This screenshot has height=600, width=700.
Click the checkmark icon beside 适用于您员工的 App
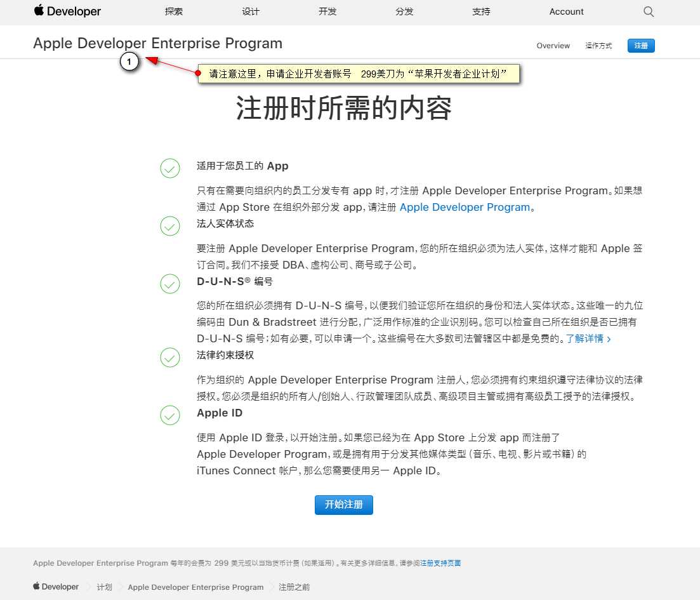pyautogui.click(x=170, y=168)
